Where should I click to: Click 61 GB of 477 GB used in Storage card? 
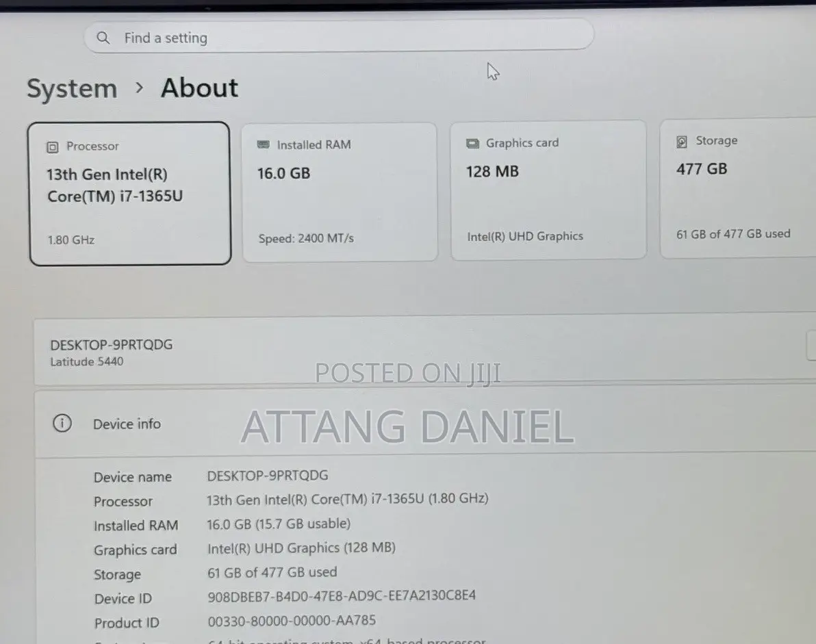click(x=733, y=234)
